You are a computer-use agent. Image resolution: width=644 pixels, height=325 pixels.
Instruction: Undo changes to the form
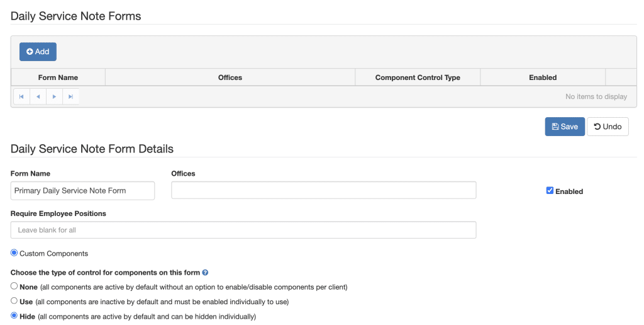[608, 127]
